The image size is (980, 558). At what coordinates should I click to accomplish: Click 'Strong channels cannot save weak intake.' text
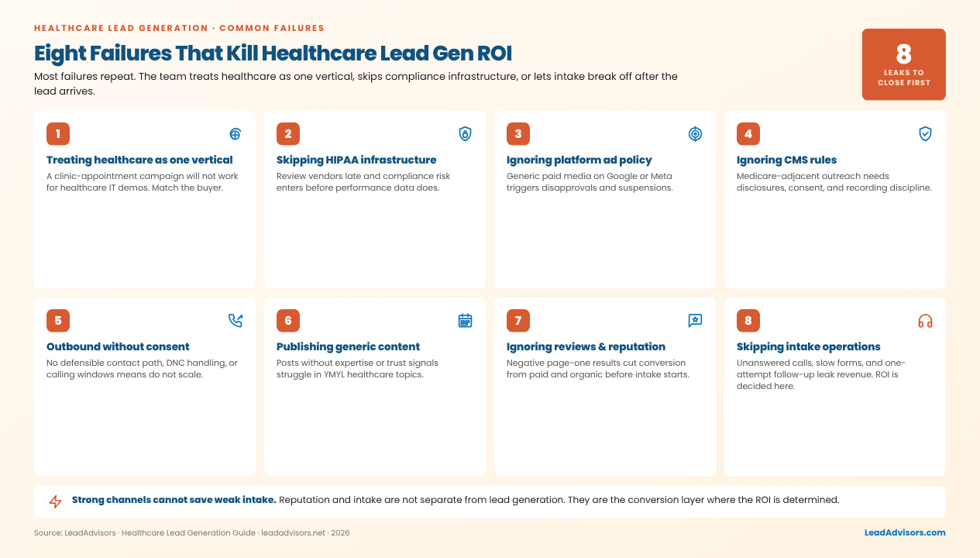[174, 500]
